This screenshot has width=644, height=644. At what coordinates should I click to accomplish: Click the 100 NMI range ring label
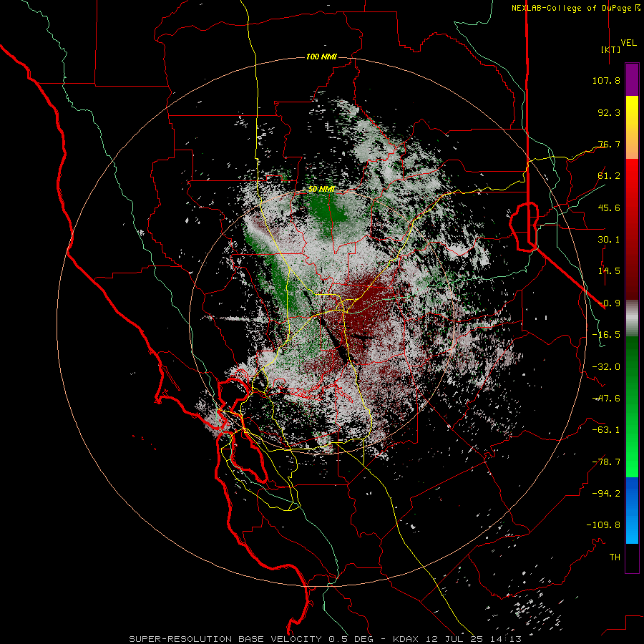321,57
